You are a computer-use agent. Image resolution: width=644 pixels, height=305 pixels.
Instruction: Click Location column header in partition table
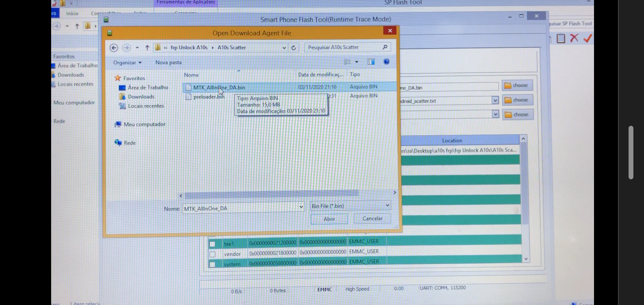point(452,140)
